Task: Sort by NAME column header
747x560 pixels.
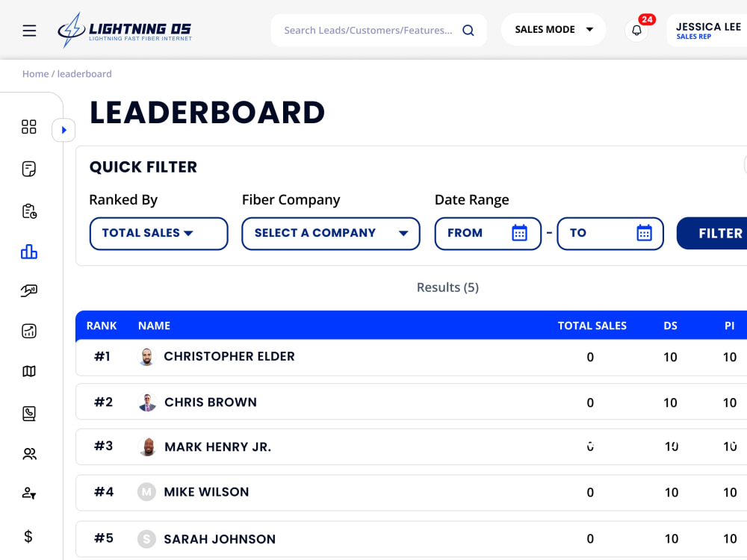Action: pos(154,326)
